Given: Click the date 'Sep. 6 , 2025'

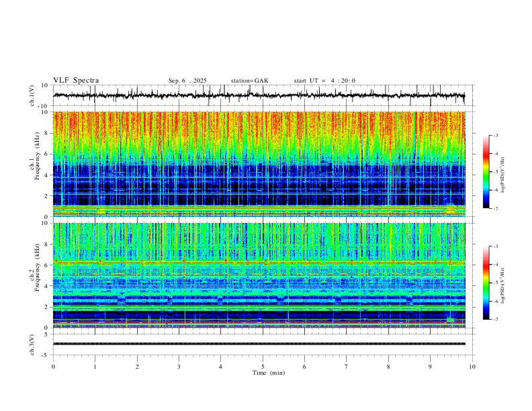Looking at the screenshot, I should click(187, 81).
